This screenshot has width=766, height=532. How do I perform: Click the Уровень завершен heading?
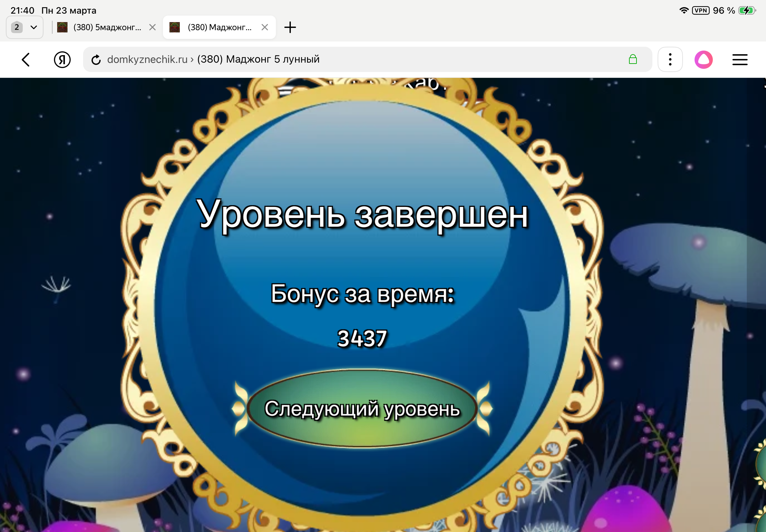[x=362, y=215]
